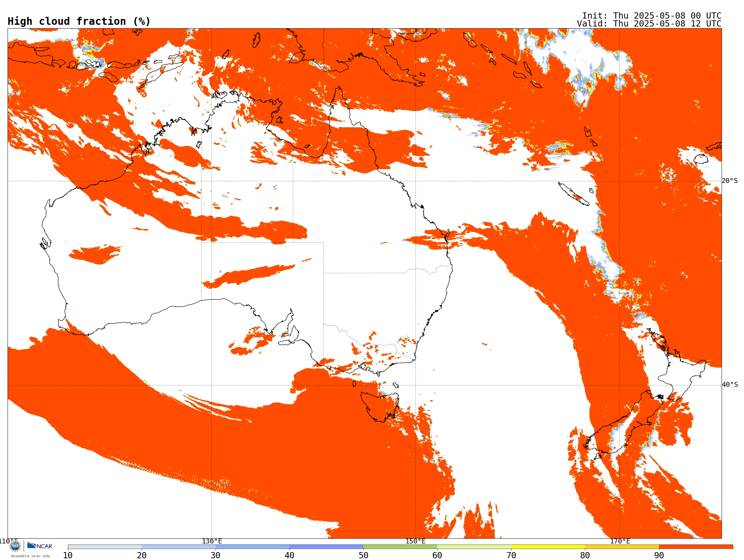This screenshot has height=560, width=744.
Task: Click New Zealand's South Island outline
Action: pos(623,422)
